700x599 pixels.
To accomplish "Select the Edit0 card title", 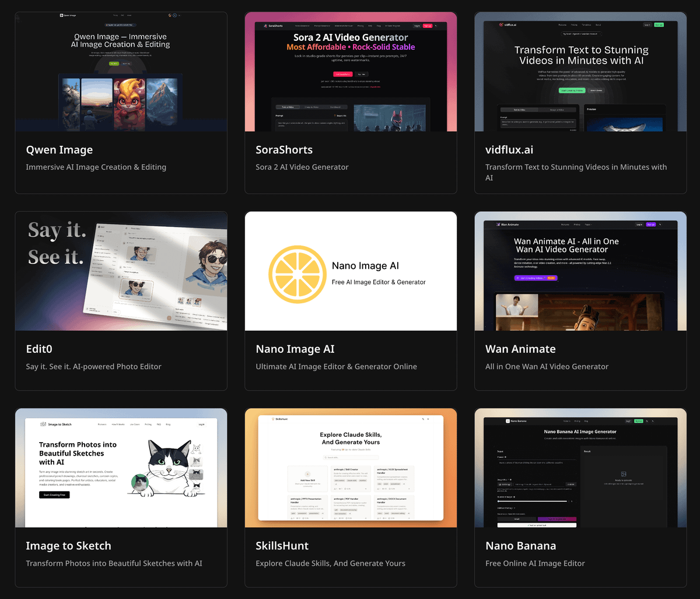I will coord(39,349).
